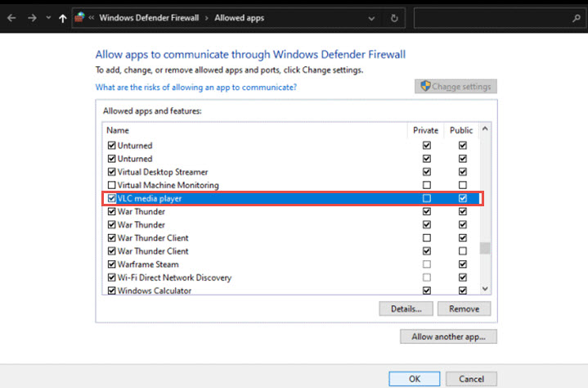The image size is (588, 388).
Task: Click the Control Panel address bar icon
Action: tap(80, 17)
